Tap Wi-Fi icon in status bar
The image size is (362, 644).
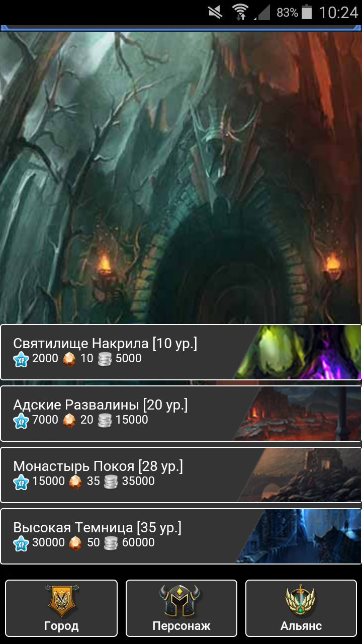tap(241, 12)
